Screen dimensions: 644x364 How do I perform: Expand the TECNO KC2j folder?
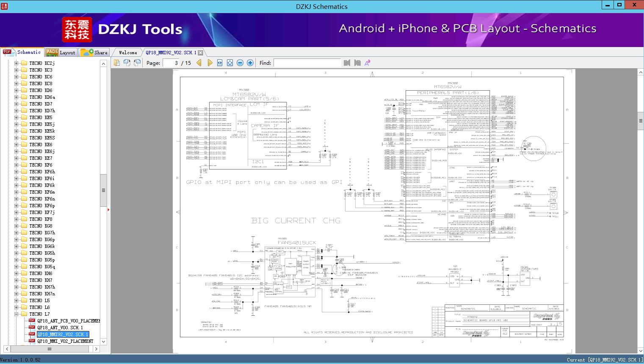(x=17, y=63)
